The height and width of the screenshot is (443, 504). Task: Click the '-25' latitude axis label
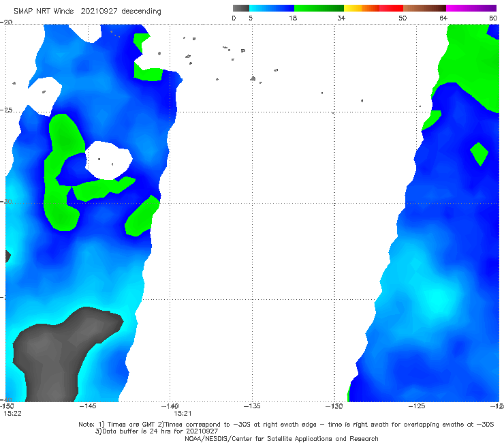(6, 110)
